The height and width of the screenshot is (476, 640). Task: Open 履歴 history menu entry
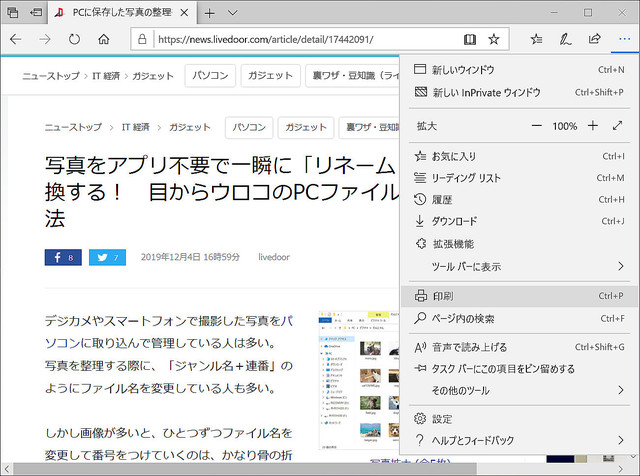click(519, 200)
